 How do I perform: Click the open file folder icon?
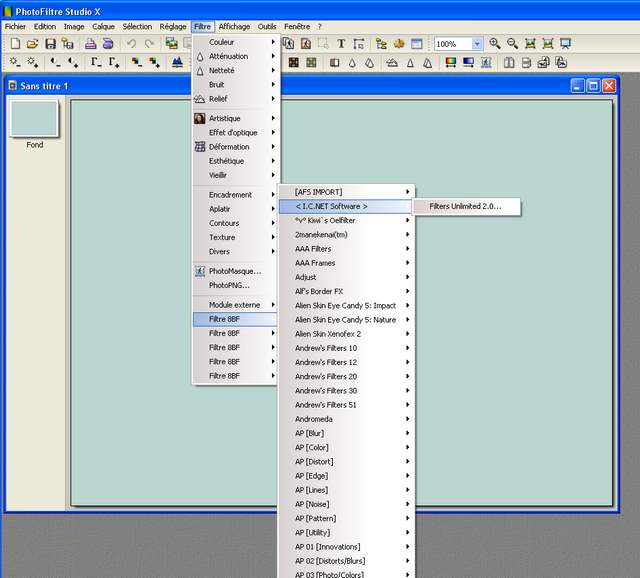[33, 44]
